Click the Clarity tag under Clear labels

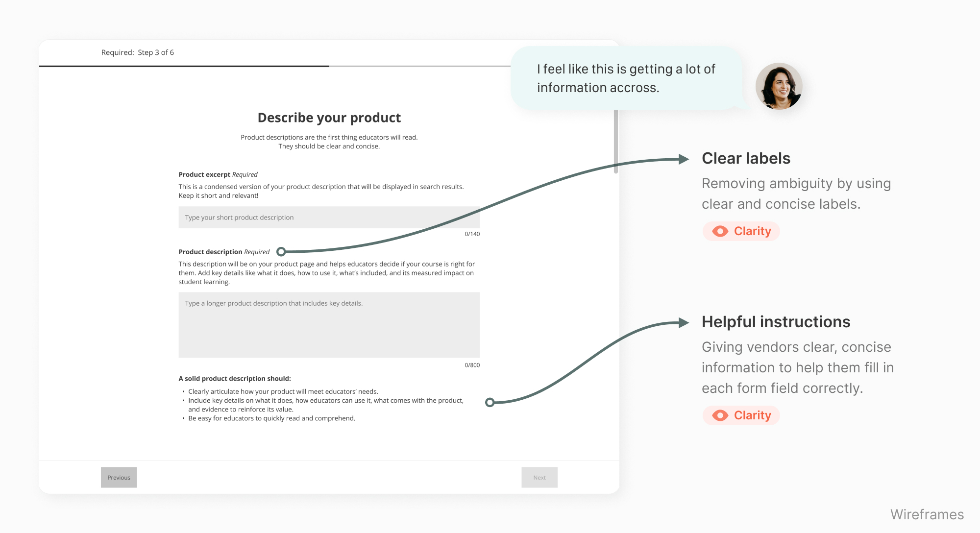pyautogui.click(x=741, y=231)
